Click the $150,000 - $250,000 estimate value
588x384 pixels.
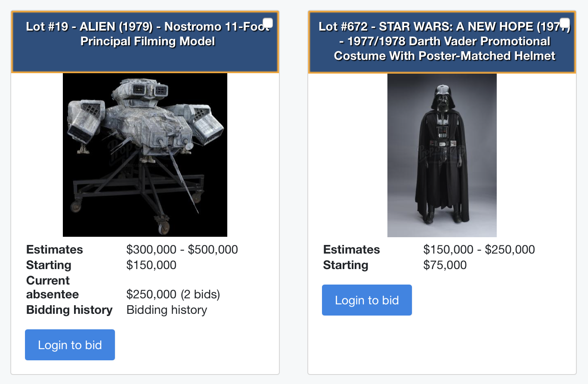479,250
